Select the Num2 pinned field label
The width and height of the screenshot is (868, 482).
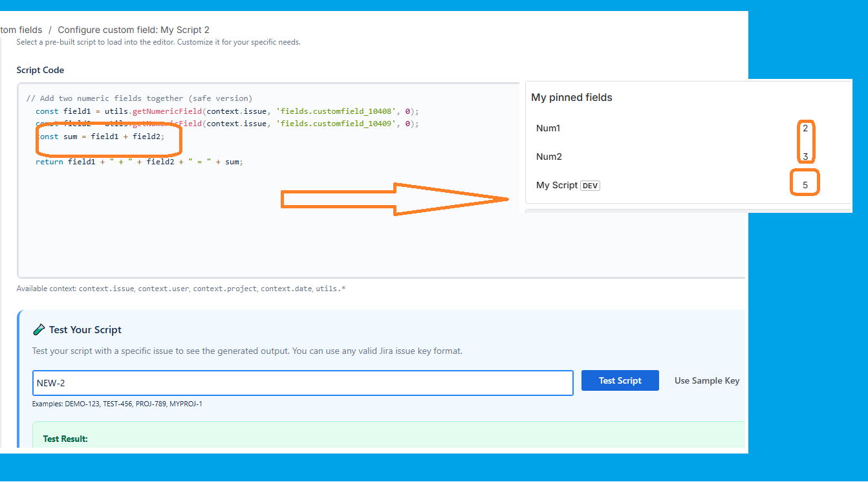click(x=548, y=157)
